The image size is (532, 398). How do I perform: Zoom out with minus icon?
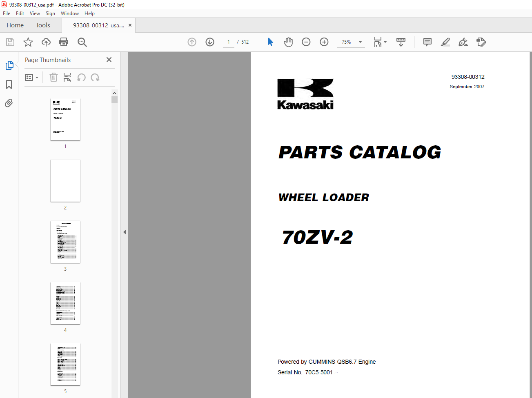306,42
